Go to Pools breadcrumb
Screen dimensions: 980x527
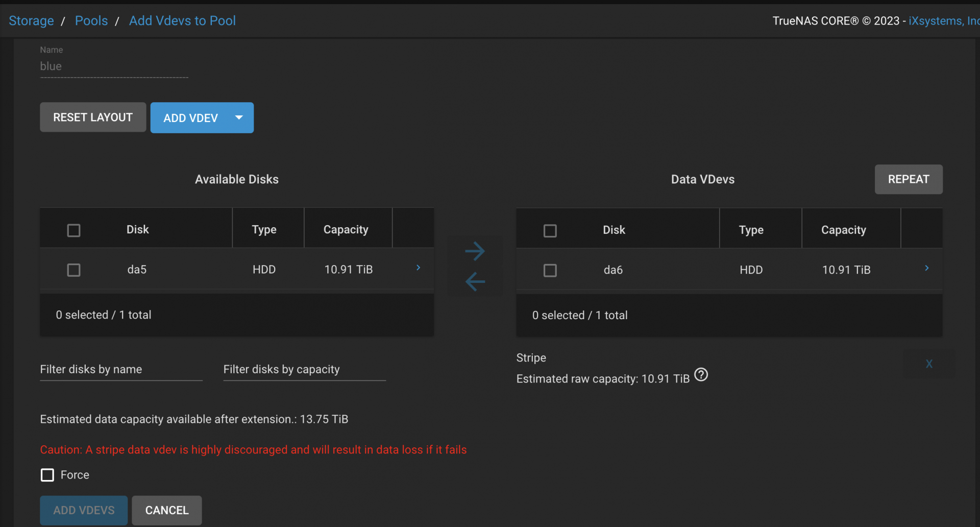(x=91, y=21)
